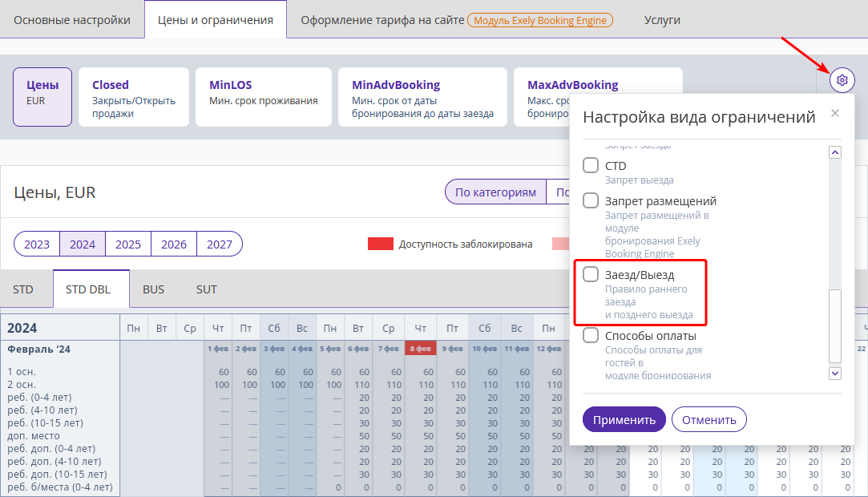The height and width of the screenshot is (497, 868).
Task: Click the реб. доп. (4-10 лет) row label
Action: (x=55, y=461)
